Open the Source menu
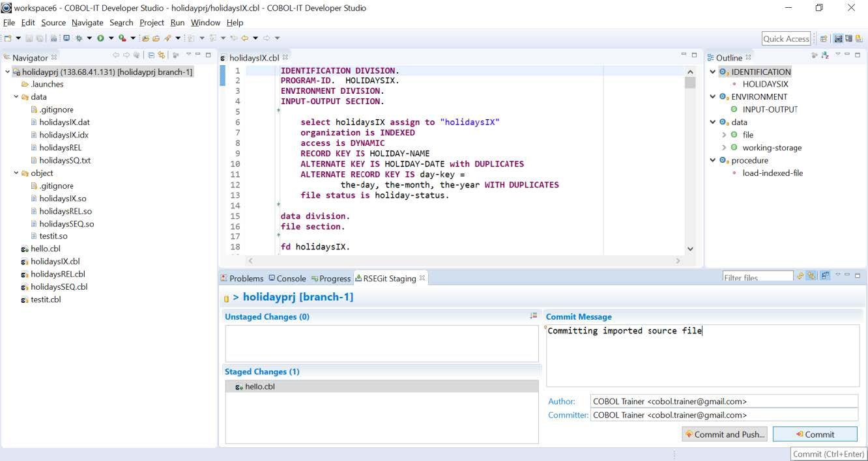The image size is (868, 461). [x=53, y=22]
